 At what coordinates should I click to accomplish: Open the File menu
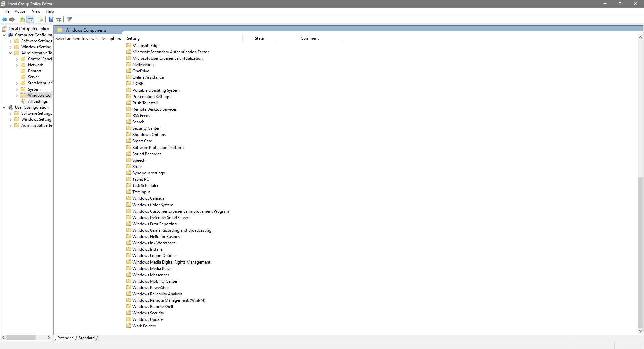(6, 11)
